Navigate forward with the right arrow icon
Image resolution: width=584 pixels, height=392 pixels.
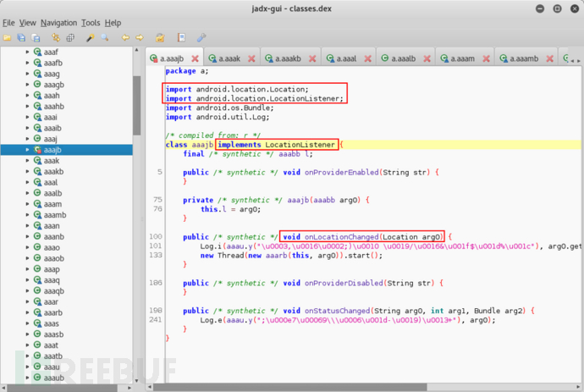coord(138,38)
